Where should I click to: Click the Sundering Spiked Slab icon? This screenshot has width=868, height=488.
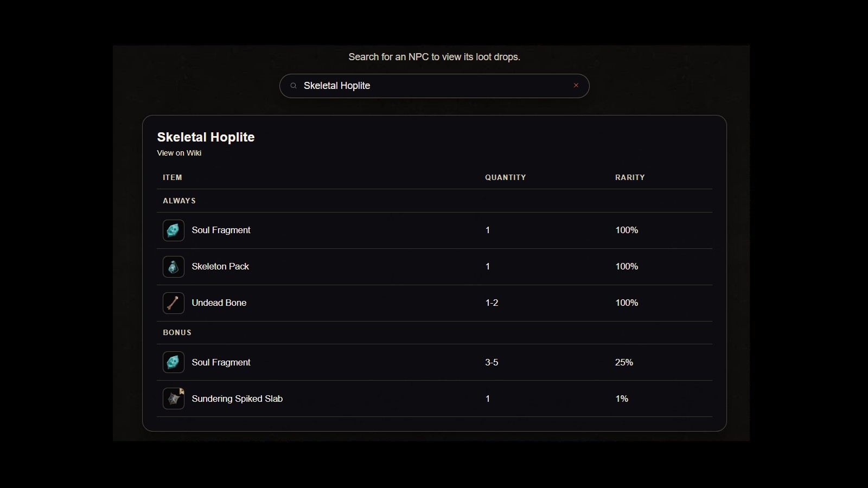[174, 399]
